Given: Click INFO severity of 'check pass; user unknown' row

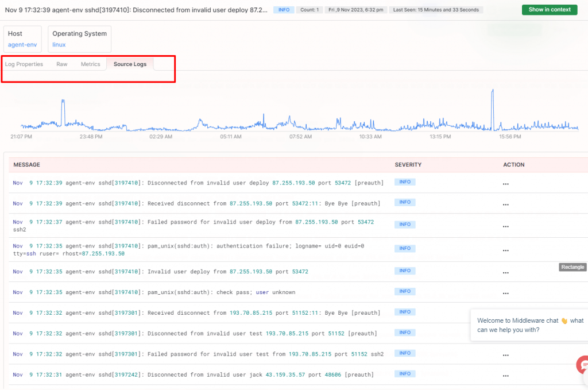Looking at the screenshot, I should 405,291.
